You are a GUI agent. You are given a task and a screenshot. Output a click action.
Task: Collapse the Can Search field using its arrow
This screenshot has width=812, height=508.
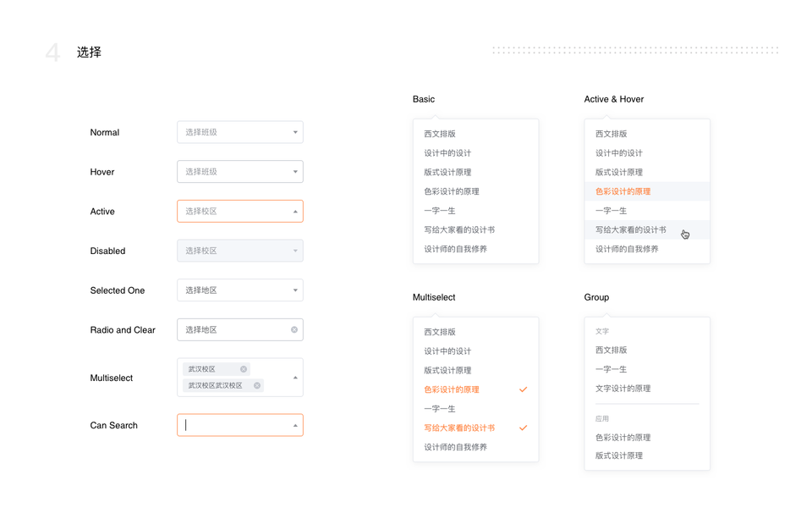pyautogui.click(x=295, y=426)
